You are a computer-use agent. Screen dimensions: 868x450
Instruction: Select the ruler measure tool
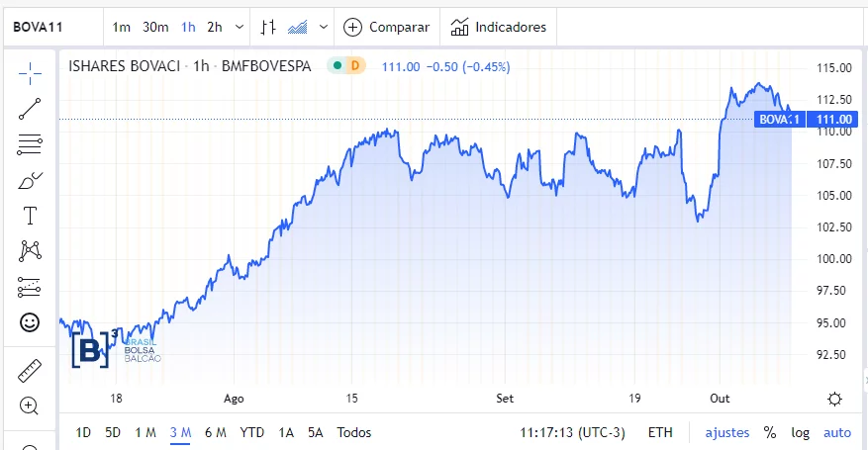click(x=30, y=371)
